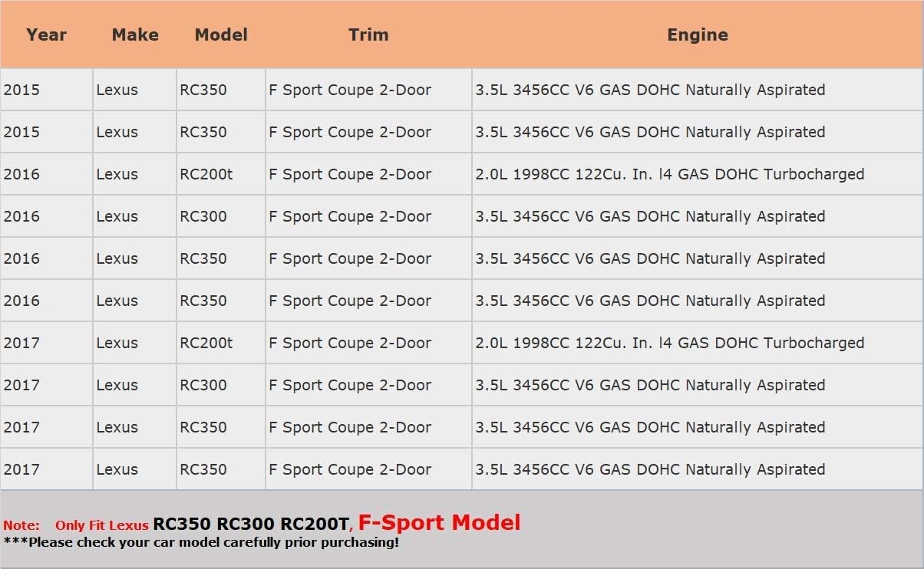Select the Engine column header
This screenshot has width=924, height=569.
click(x=697, y=35)
